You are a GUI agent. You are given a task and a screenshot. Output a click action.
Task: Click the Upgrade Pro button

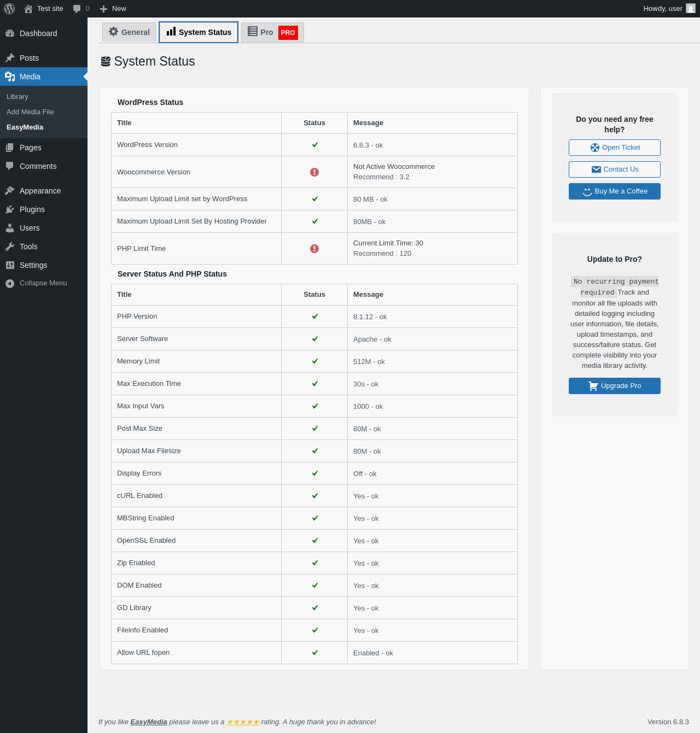pyautogui.click(x=615, y=386)
